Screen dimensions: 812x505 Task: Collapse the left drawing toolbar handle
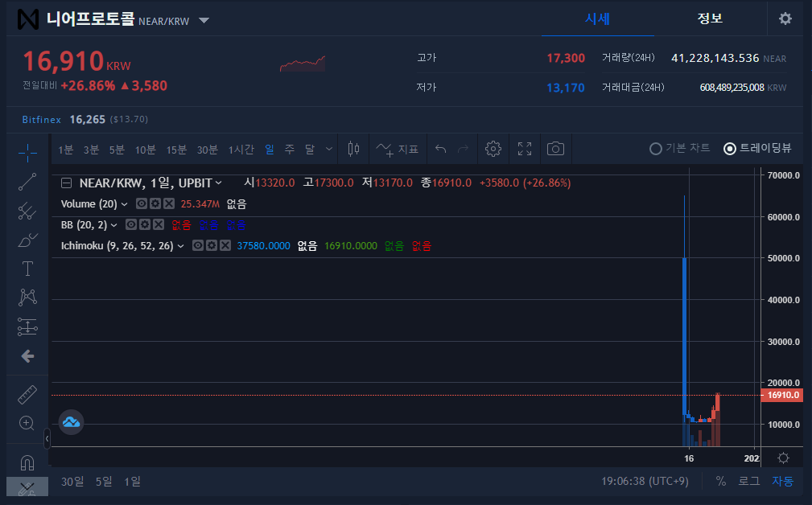point(47,439)
